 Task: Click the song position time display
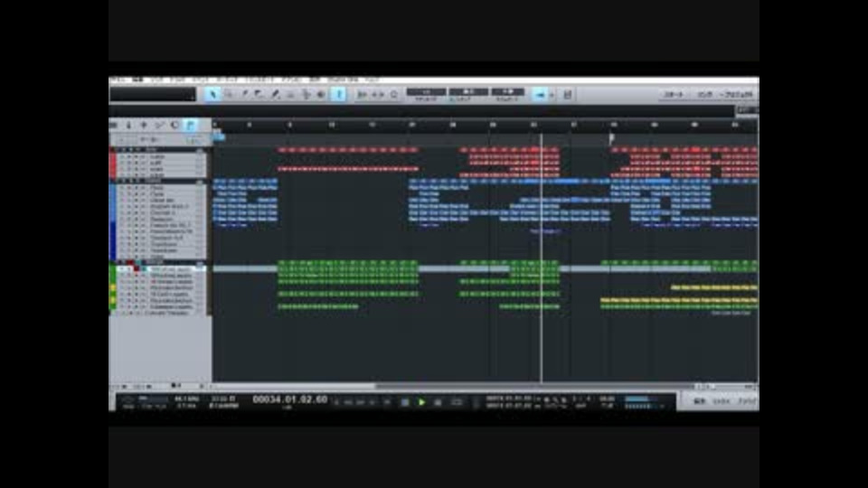tap(289, 399)
